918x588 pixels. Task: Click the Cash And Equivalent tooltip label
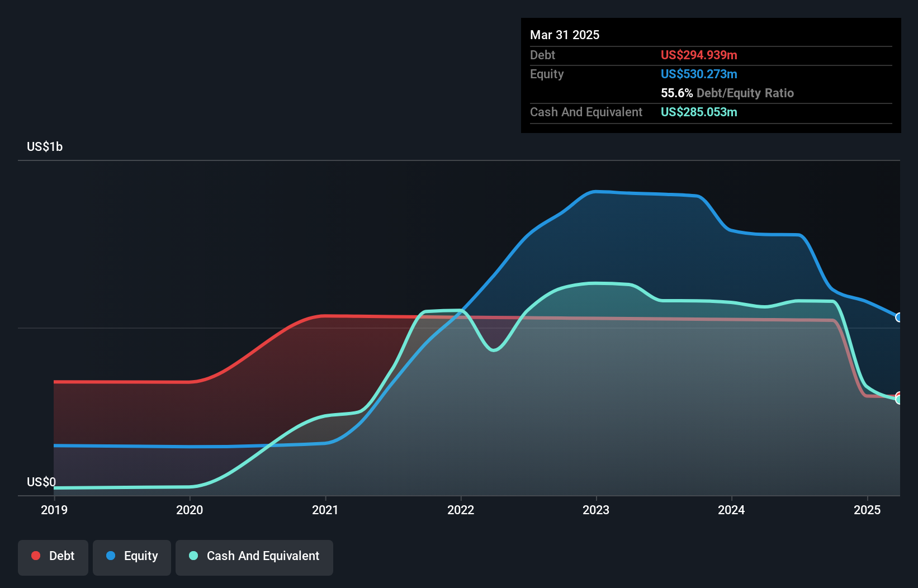[x=586, y=112]
